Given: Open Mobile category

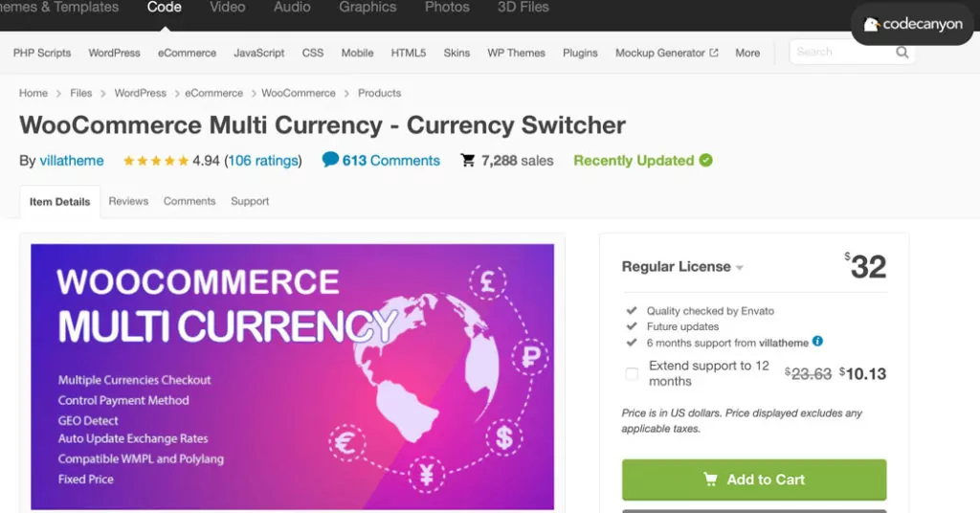Looking at the screenshot, I should 358,53.
